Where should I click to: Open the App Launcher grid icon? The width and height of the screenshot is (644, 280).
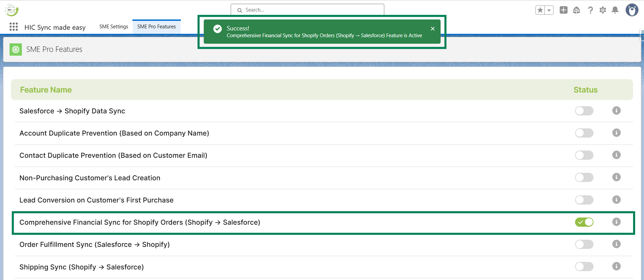coord(14,27)
